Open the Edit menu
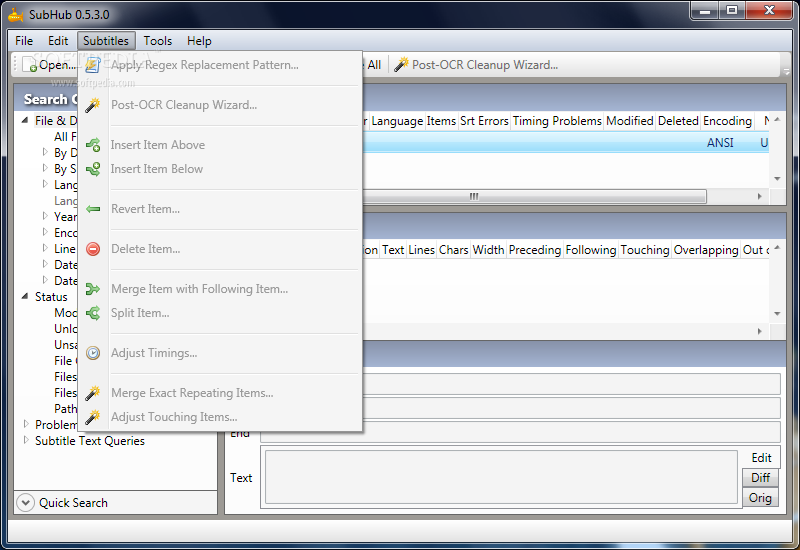The width and height of the screenshot is (800, 550). 58,41
